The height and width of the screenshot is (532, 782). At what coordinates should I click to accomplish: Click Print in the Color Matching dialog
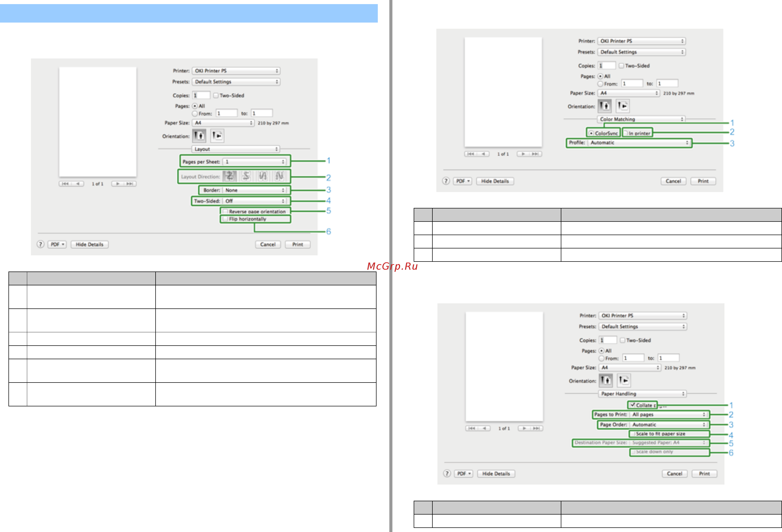point(703,181)
